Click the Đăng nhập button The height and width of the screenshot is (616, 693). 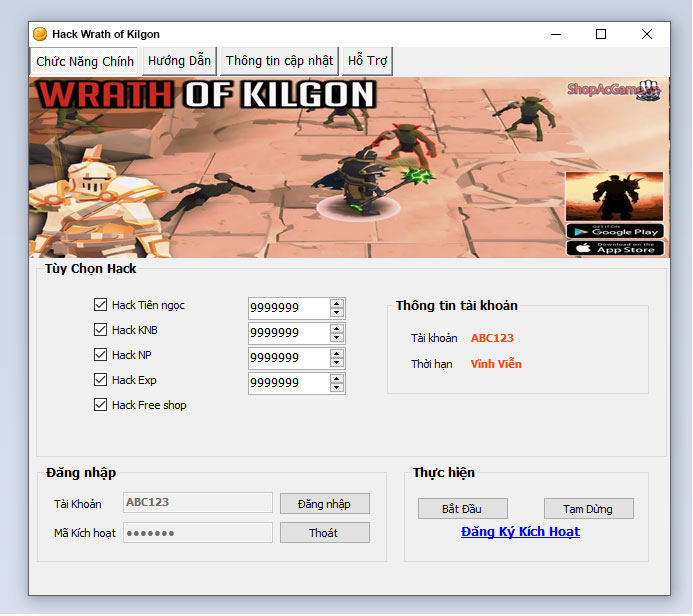pyautogui.click(x=325, y=504)
